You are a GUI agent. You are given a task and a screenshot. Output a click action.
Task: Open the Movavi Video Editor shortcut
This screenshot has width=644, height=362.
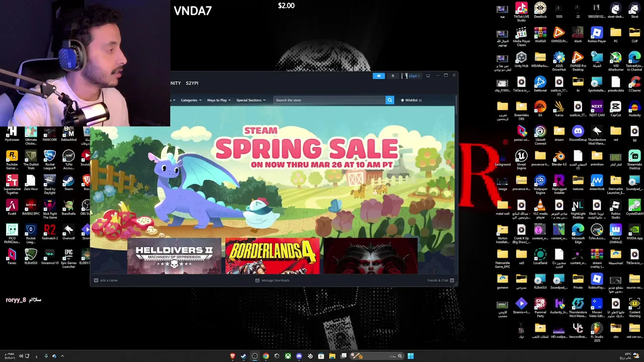(597, 307)
